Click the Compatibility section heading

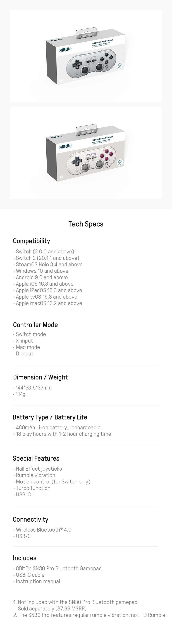tap(32, 241)
